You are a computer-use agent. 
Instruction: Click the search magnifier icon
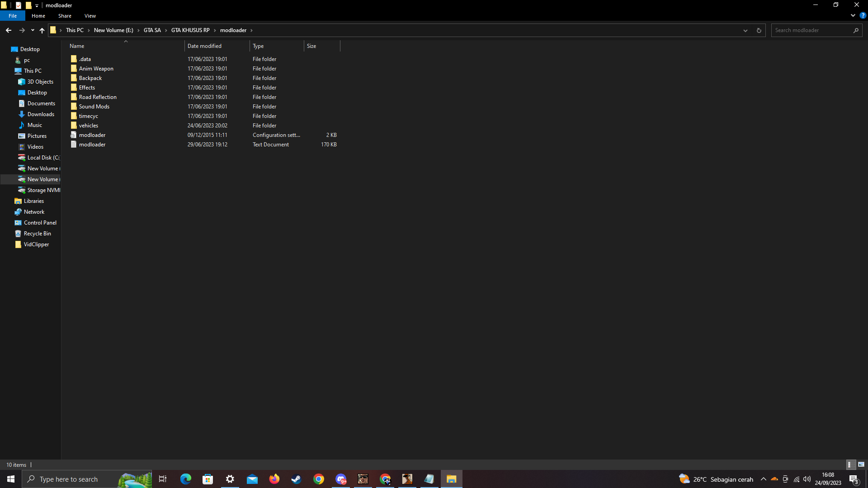pos(856,30)
